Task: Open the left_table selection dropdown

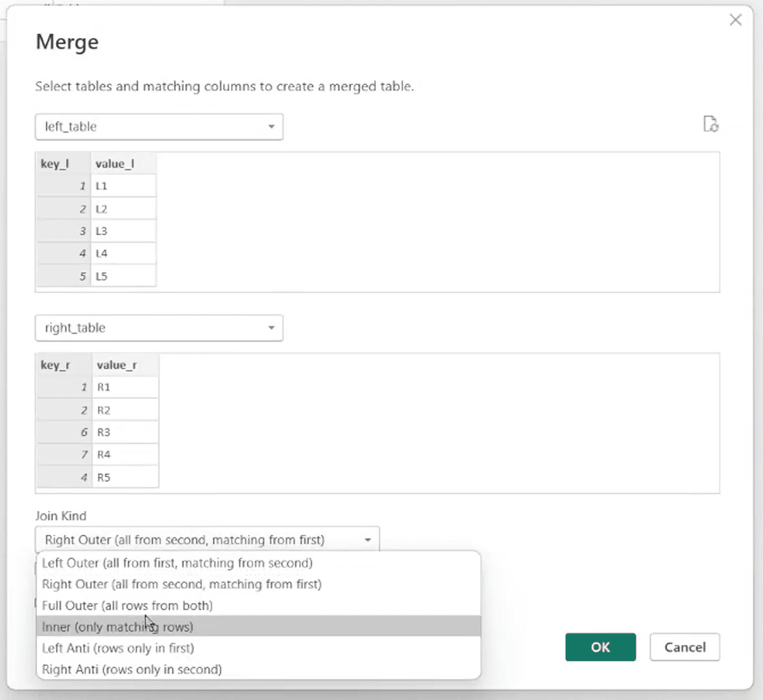Action: coord(159,127)
